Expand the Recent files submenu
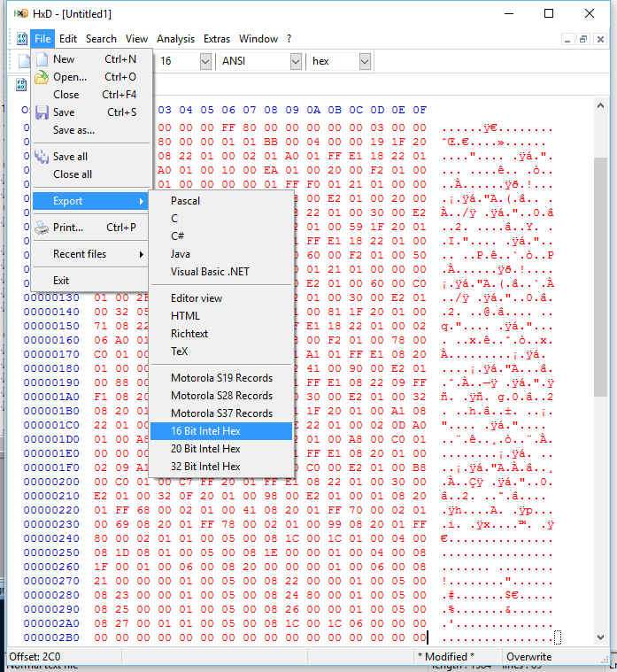The height and width of the screenshot is (672, 617). pyautogui.click(x=91, y=254)
